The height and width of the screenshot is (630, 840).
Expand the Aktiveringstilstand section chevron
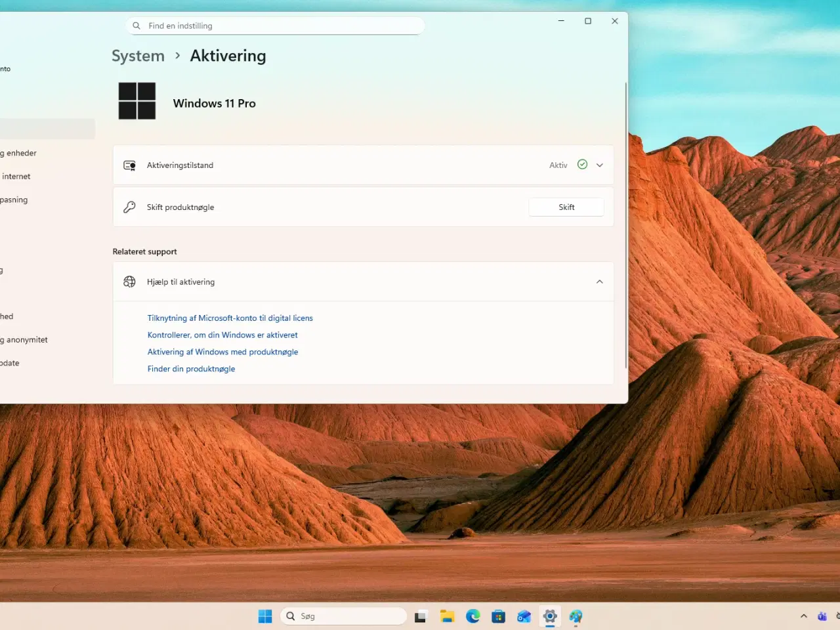point(598,165)
